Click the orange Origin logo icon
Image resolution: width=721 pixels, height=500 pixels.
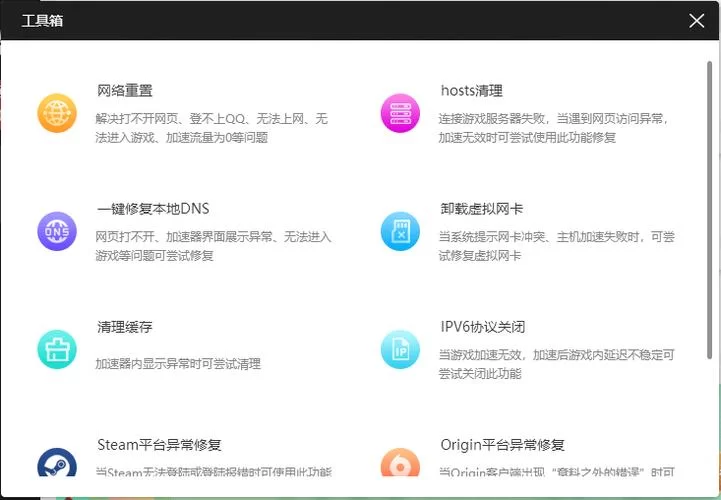[x=400, y=462]
